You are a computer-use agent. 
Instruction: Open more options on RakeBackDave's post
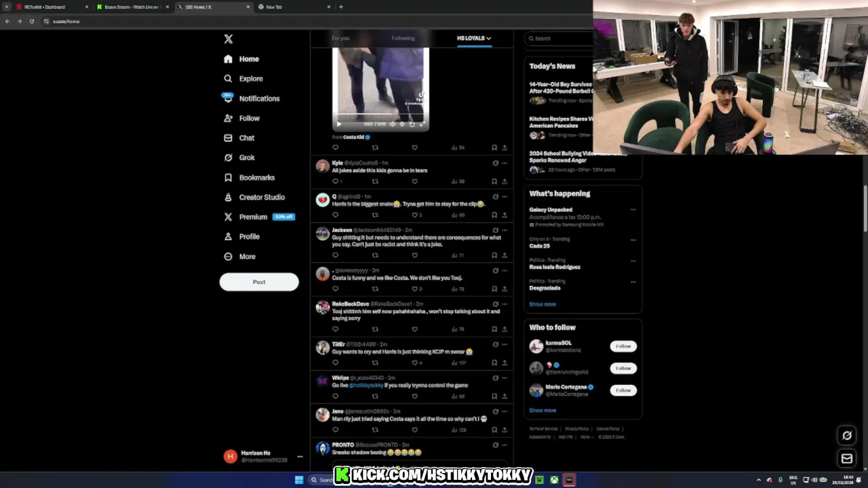pos(505,304)
